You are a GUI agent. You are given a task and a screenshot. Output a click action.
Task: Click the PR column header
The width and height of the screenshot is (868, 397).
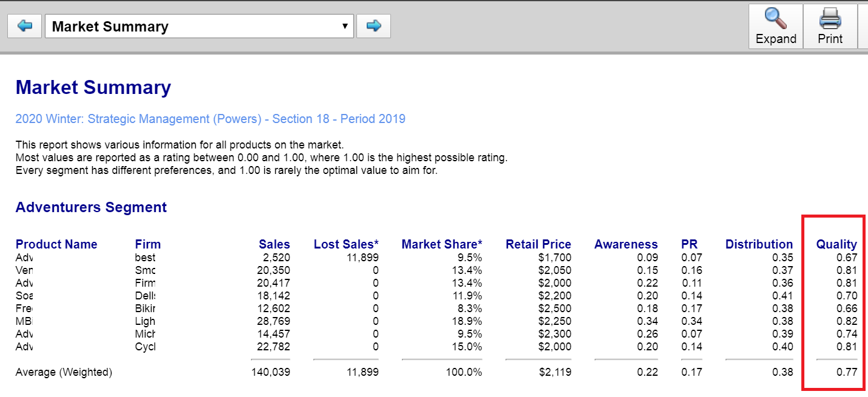(x=689, y=244)
